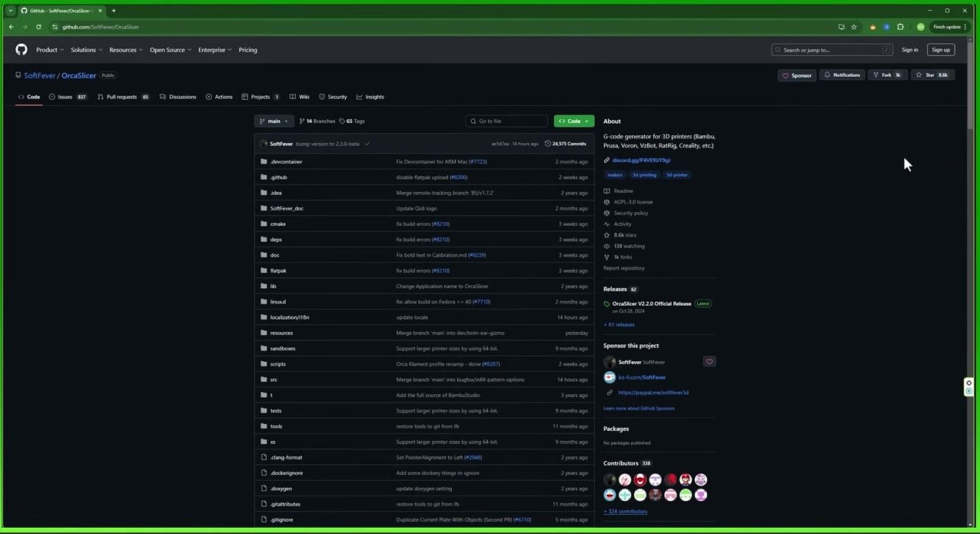Image resolution: width=980 pixels, height=534 pixels.
Task: Open the ko-fi.com/SoftFever link
Action: click(643, 377)
